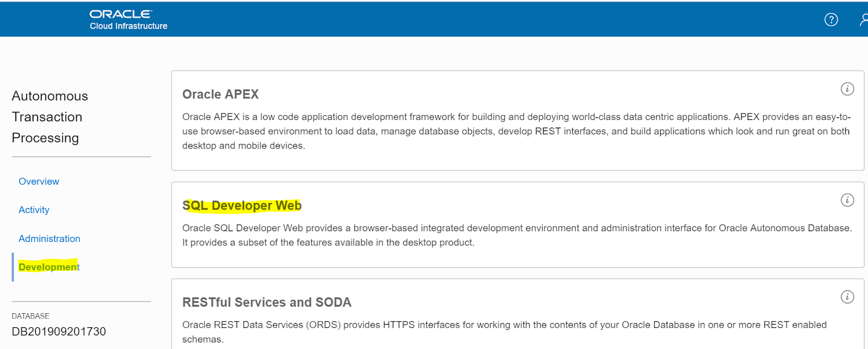868x349 pixels.
Task: Select the Development tab
Action: pos(49,267)
